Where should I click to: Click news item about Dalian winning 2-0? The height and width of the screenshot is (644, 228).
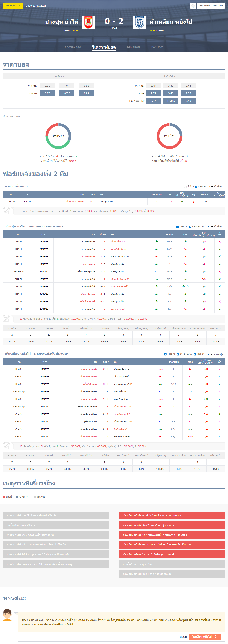click(x=172, y=544)
